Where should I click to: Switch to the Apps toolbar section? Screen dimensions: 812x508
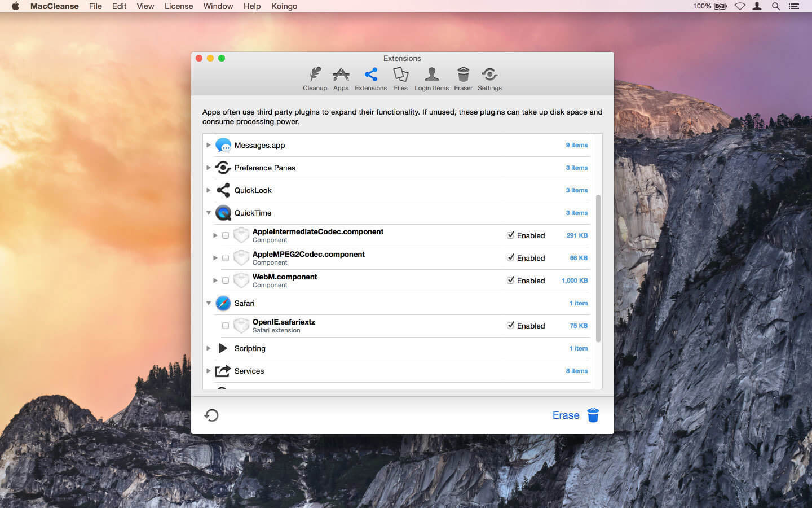coord(341,79)
